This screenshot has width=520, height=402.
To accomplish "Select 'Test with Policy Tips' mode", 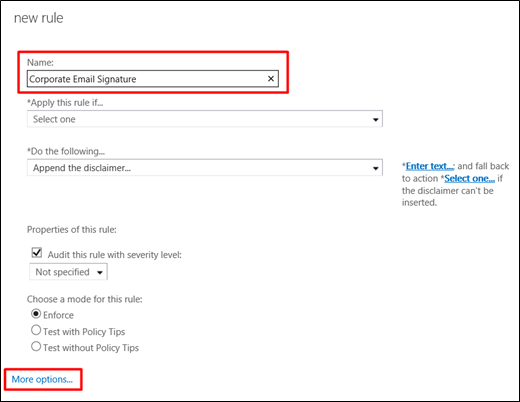I will 36,330.
